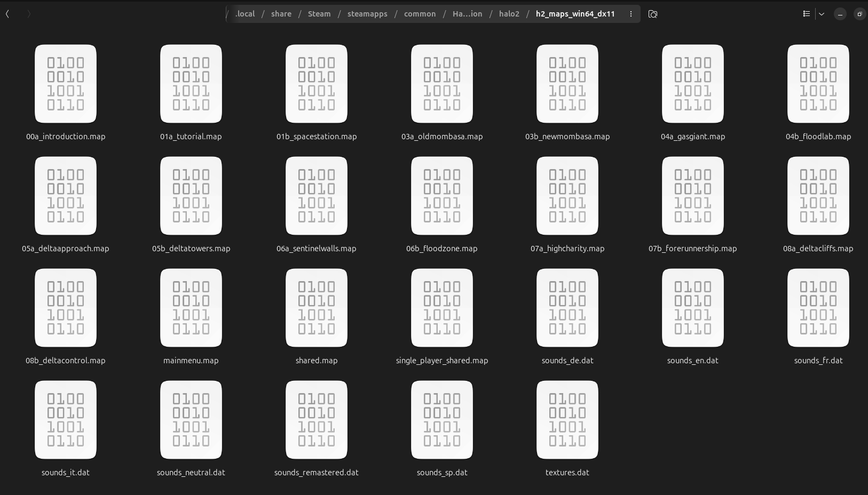Click the sounds_remastered.dat file name label
Viewport: 868px width, 495px height.
[317, 473]
